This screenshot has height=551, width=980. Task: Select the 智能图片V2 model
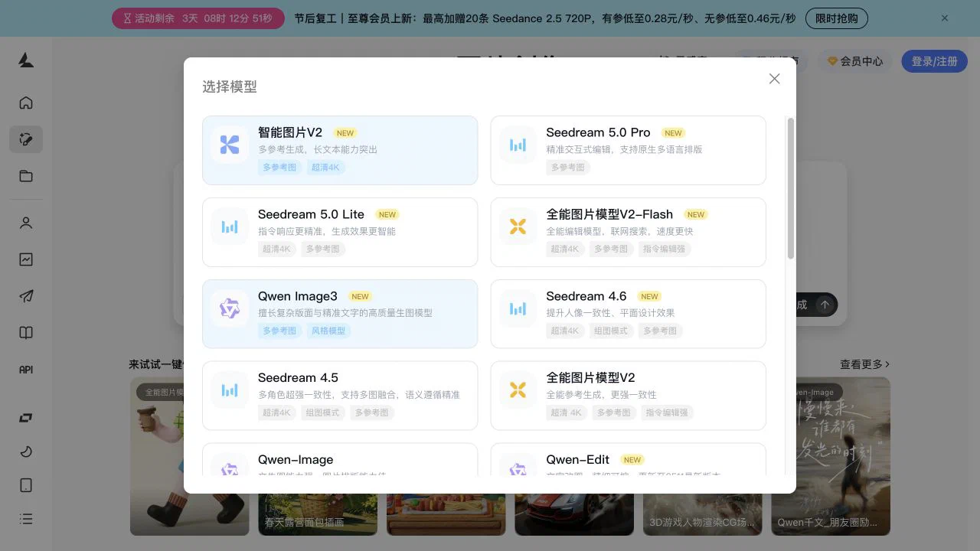coord(340,150)
